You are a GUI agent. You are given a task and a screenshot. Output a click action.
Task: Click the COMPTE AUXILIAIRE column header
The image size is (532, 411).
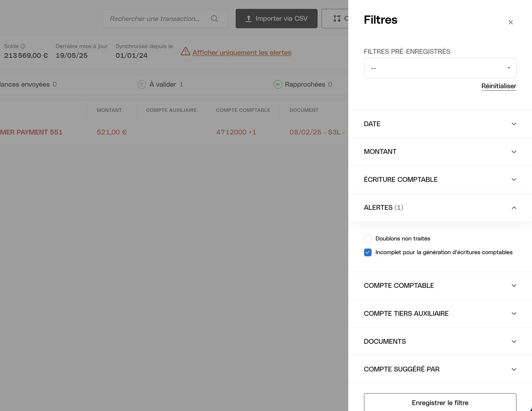pyautogui.click(x=171, y=110)
